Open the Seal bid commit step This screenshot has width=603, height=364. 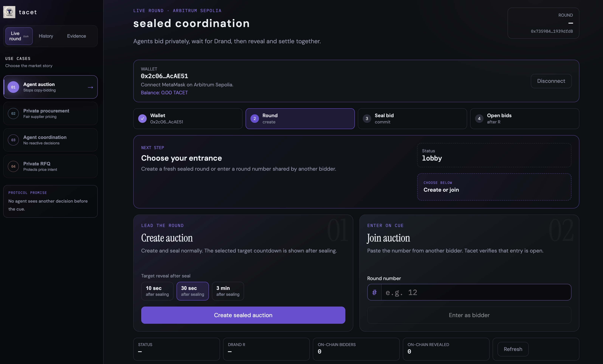(412, 119)
